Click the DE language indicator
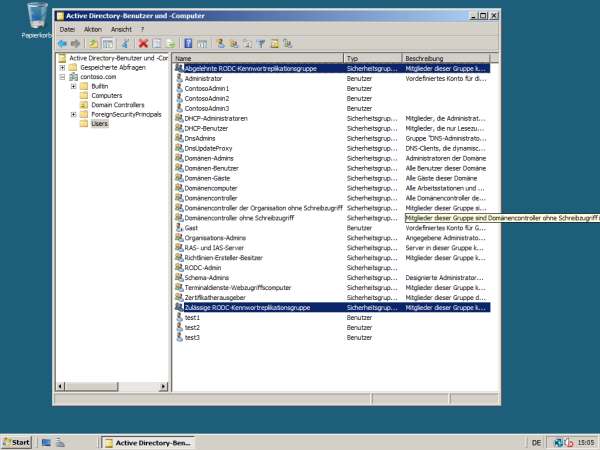The image size is (600, 450). point(536,443)
